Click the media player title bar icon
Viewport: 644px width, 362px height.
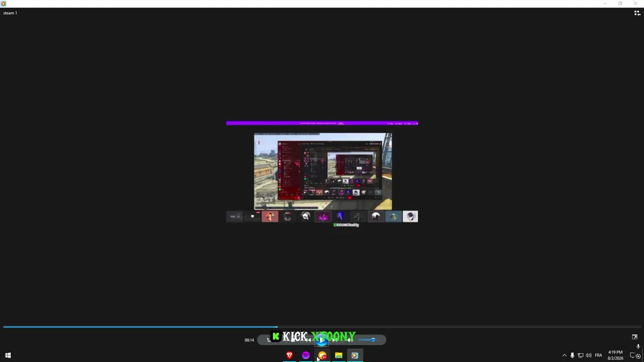[4, 4]
